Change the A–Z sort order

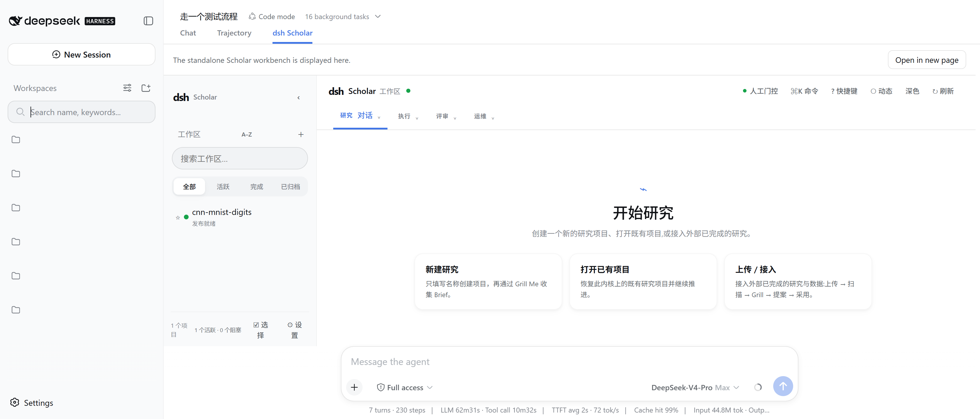click(246, 134)
